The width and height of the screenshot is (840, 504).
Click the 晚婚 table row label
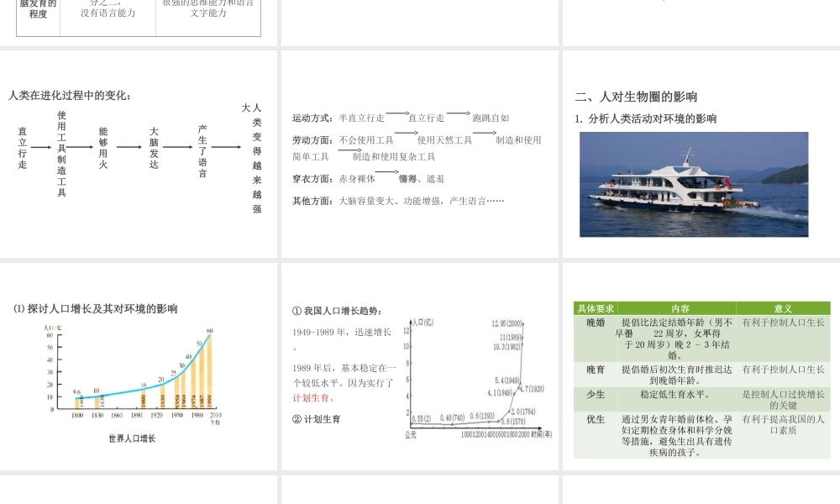(x=596, y=323)
